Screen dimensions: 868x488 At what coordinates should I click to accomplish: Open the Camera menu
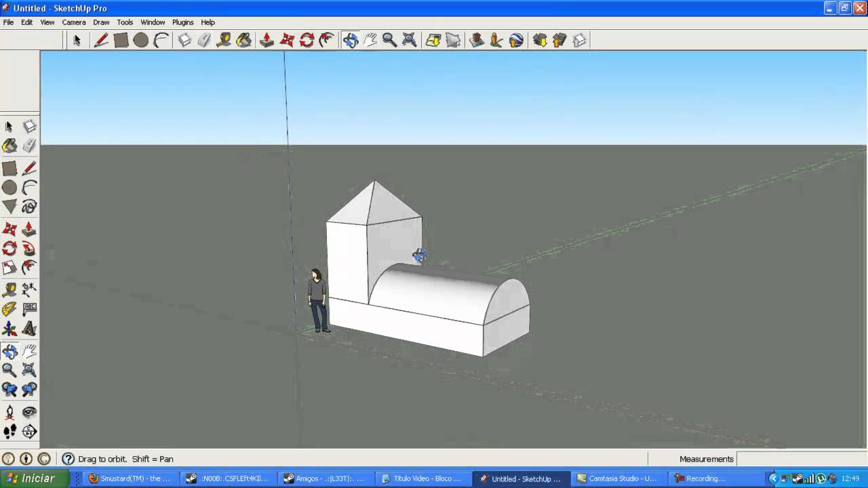74,22
